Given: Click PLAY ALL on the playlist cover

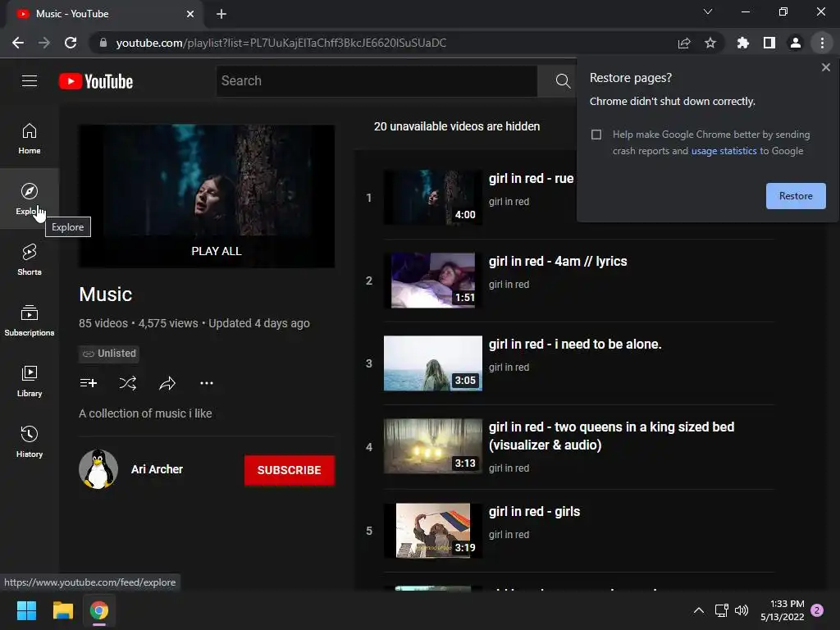Looking at the screenshot, I should 217,251.
